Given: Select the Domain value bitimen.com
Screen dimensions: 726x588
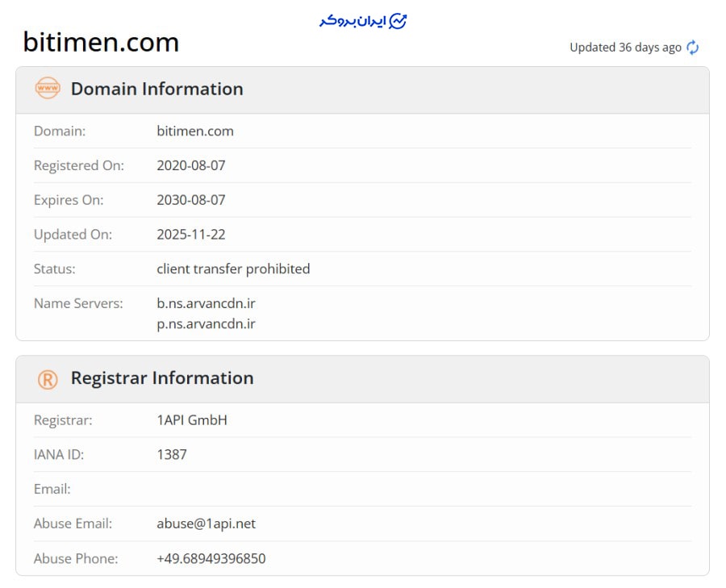Looking at the screenshot, I should coord(195,131).
